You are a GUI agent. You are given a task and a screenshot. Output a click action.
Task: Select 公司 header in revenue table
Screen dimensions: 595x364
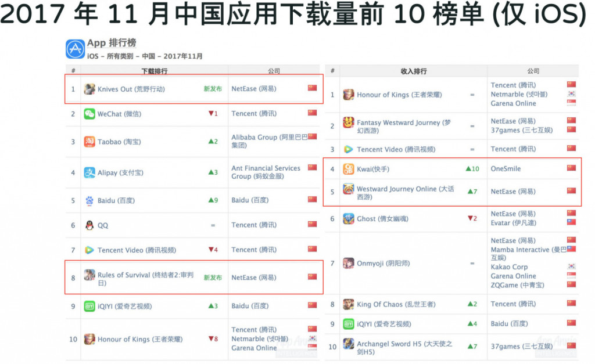tap(533, 71)
